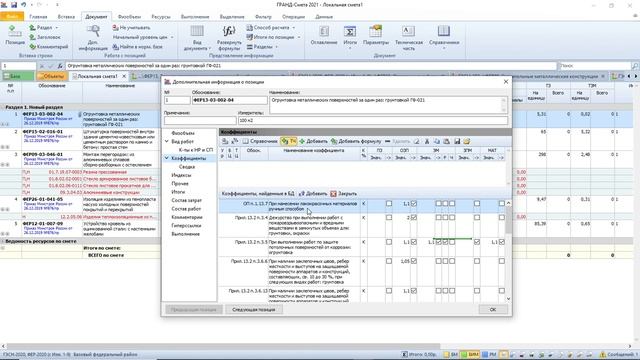Toggle ОЗП checkbox in ОП п.1.13.7 row
This screenshot has height=360, width=640.
coord(413,203)
